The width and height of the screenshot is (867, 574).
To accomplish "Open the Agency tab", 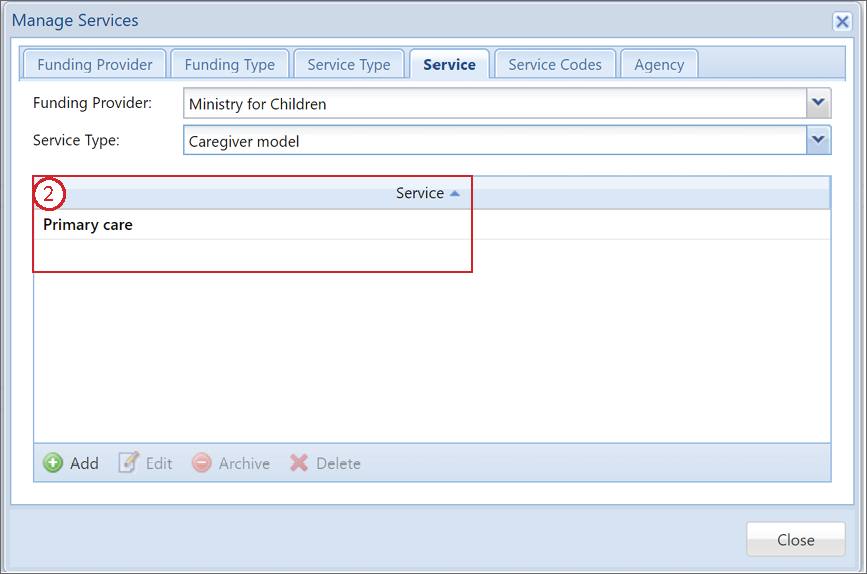I will 659,65.
